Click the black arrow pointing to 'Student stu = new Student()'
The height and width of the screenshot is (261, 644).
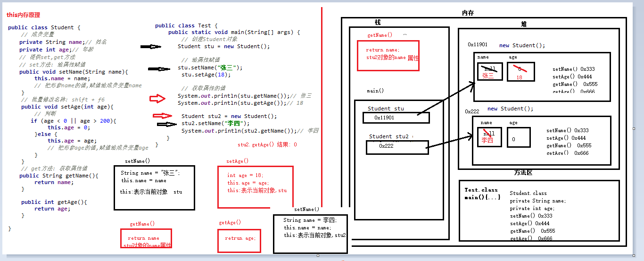tap(151, 47)
